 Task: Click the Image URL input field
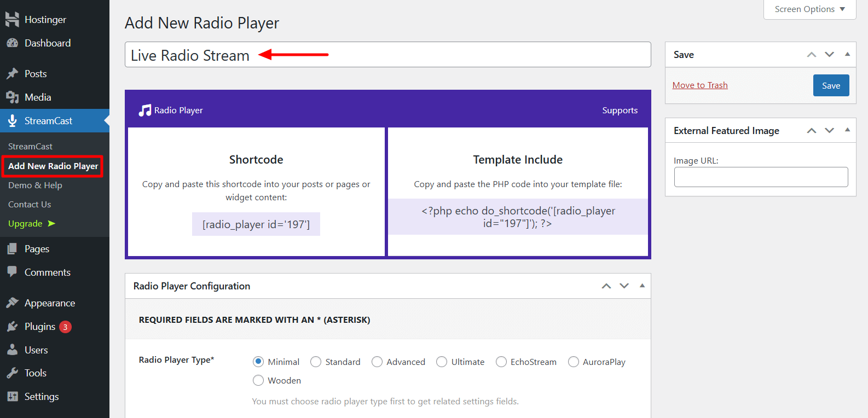(x=761, y=177)
